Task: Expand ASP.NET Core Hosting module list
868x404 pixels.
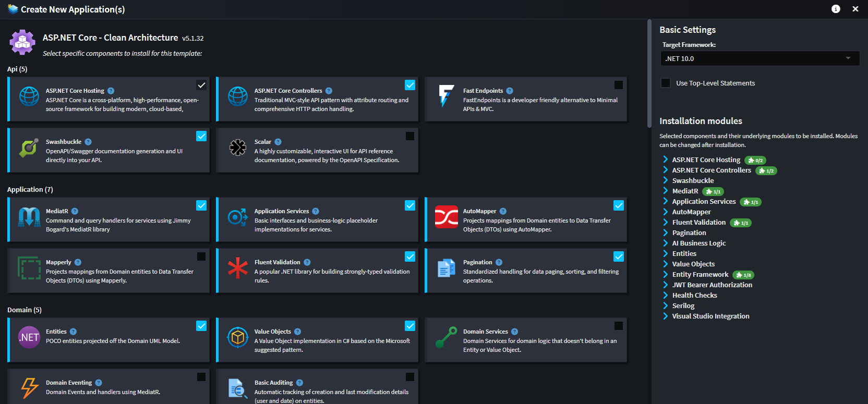Action: 665,160
